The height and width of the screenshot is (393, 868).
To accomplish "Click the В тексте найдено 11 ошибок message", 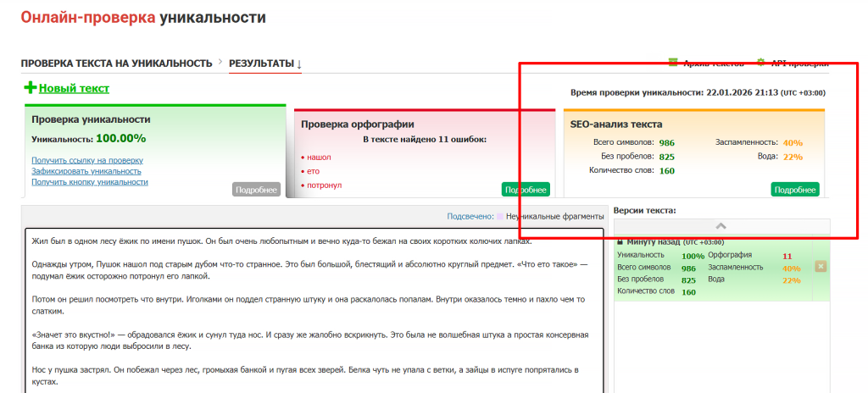I will point(425,140).
